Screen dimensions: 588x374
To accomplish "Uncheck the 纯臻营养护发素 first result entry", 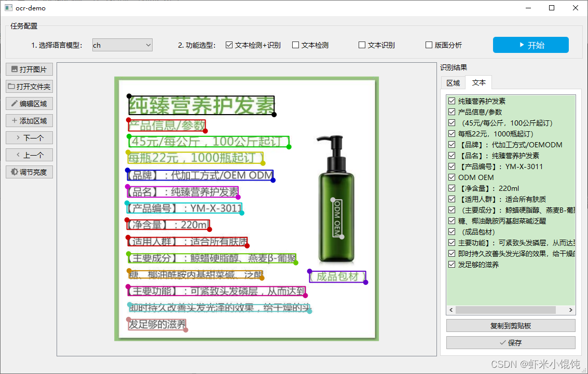I will click(452, 101).
